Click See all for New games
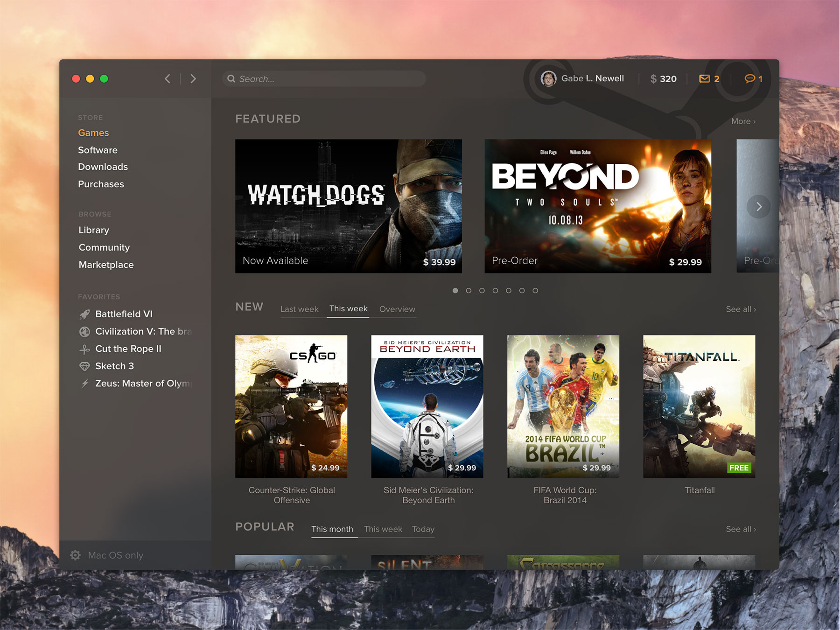This screenshot has width=840, height=630. pos(740,309)
